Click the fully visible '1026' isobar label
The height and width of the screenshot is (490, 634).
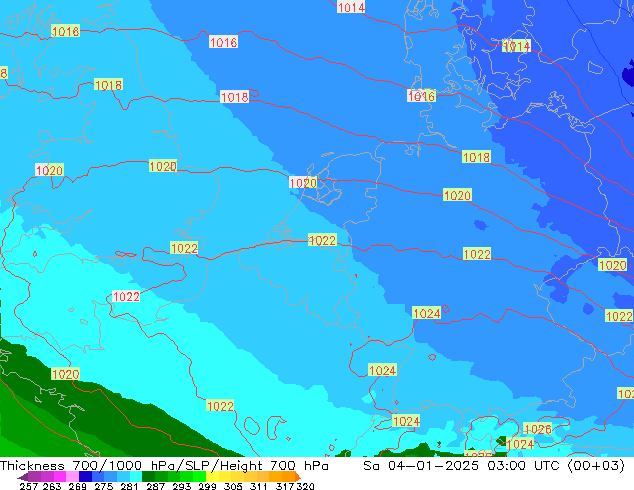[x=537, y=429]
